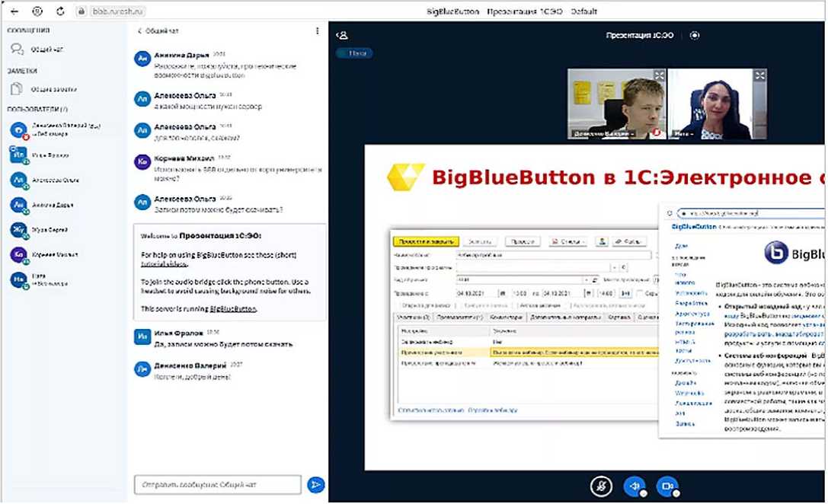Click the browser reload icon

[x=60, y=11]
